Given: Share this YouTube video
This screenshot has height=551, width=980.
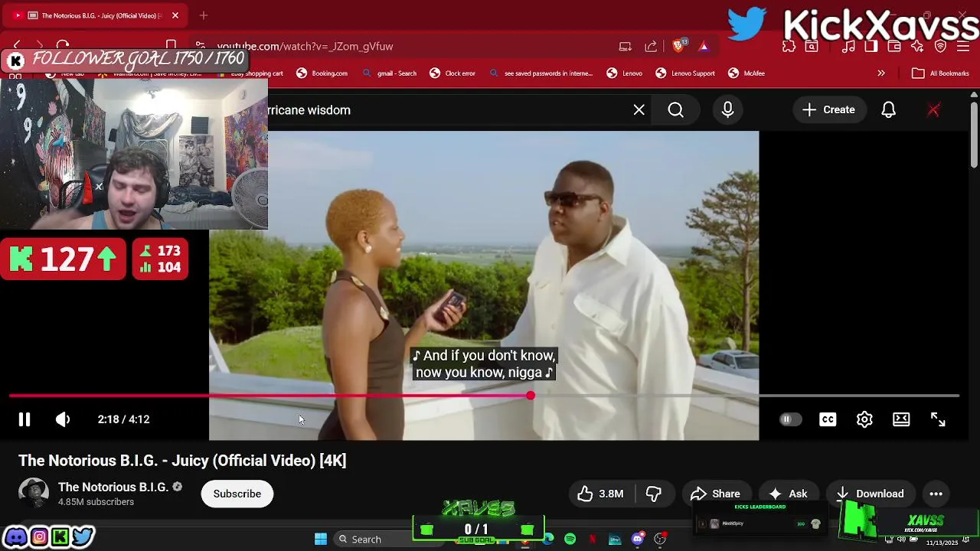Looking at the screenshot, I should [715, 494].
